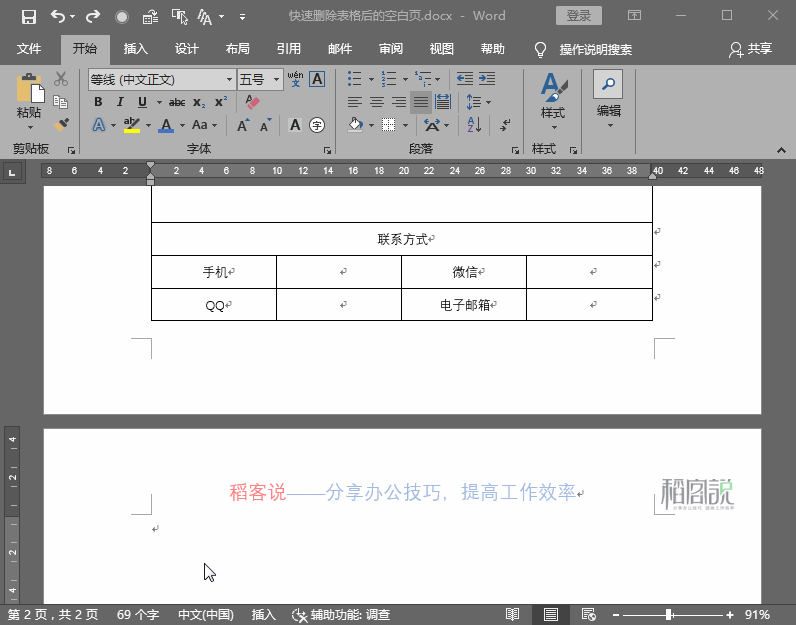Click the zoom slider handle
Image resolution: width=796 pixels, height=625 pixels.
669,615
